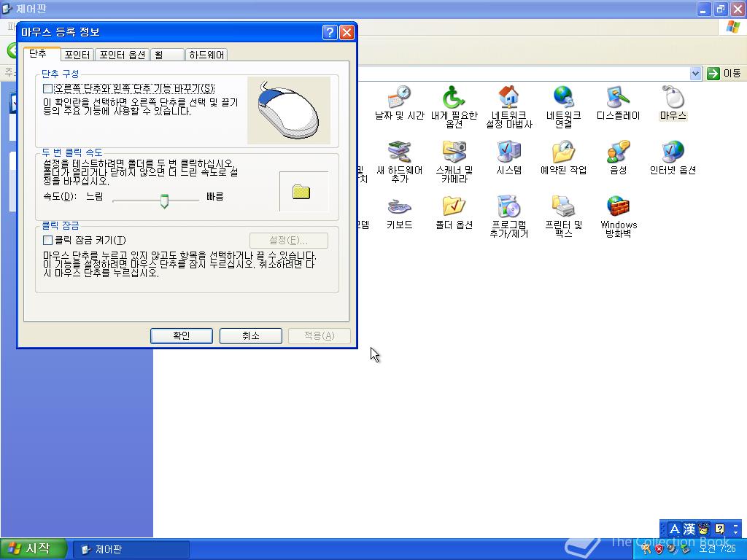Viewport: 747px width, 560px height.
Task: Open the 예약된 작업 icon
Action: tap(564, 158)
